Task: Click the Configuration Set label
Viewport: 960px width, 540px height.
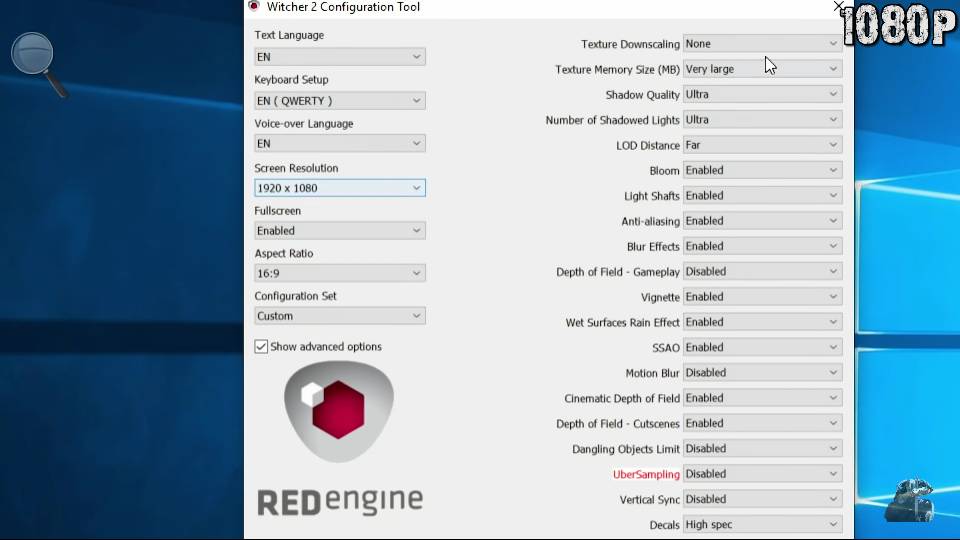Action: (x=296, y=296)
